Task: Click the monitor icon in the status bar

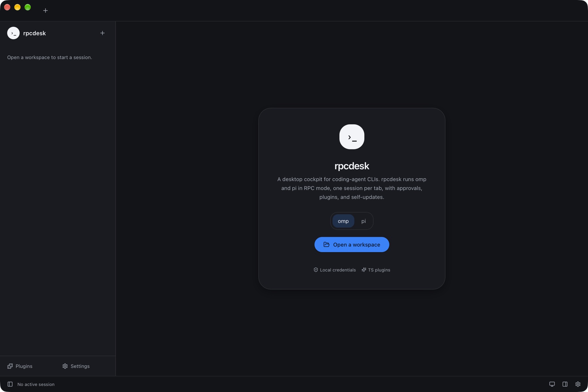Action: click(x=552, y=384)
